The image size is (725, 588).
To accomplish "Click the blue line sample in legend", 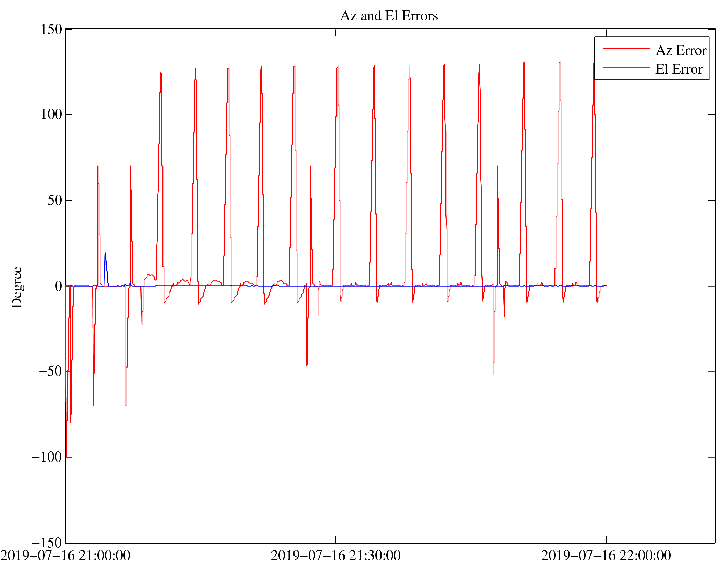I will (x=626, y=67).
